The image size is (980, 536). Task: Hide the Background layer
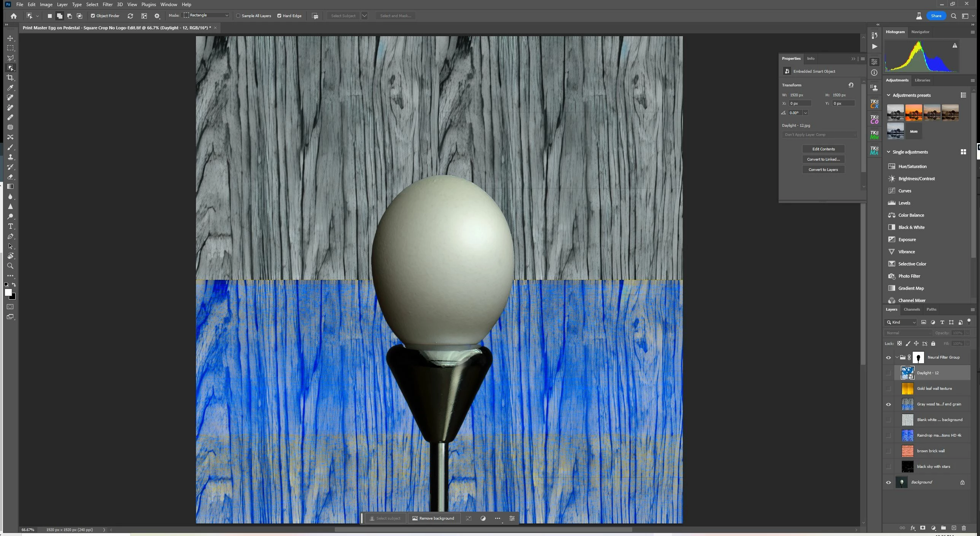click(x=888, y=482)
